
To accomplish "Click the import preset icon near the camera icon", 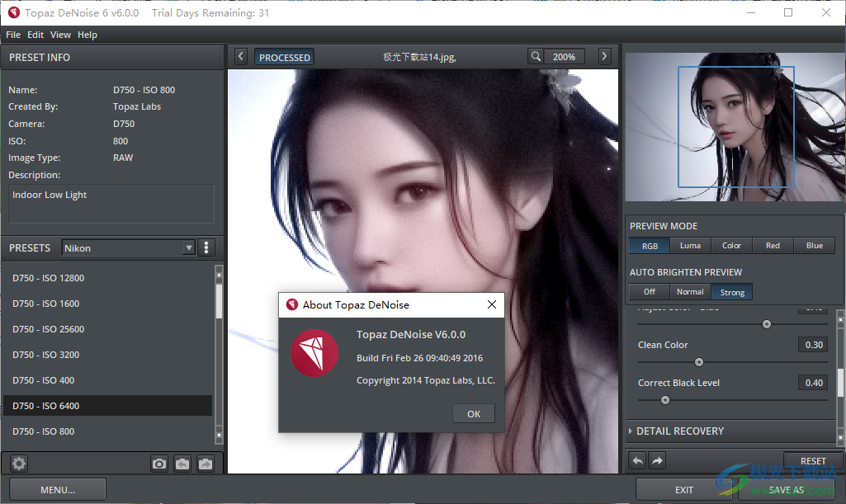I will 182,464.
